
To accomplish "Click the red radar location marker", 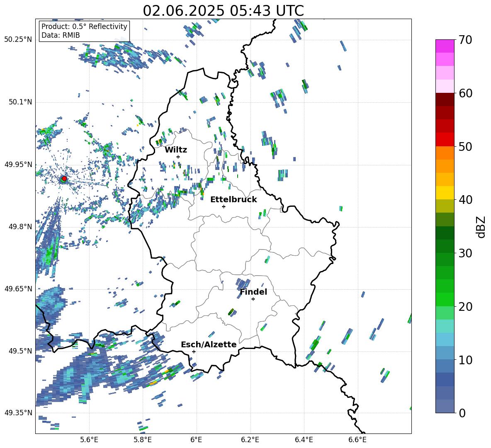I will pos(64,178).
